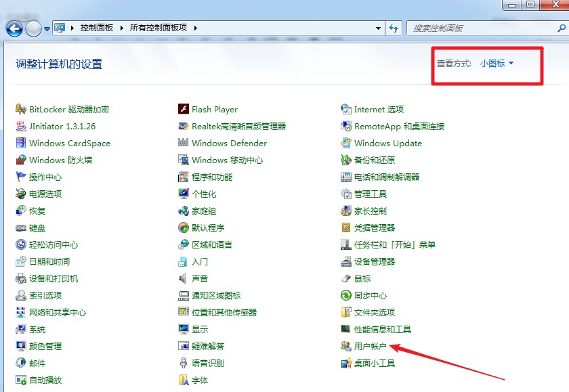The height and width of the screenshot is (392, 569).
Task: Click 所有控制面板项 in the address breadcrumb
Action: coord(159,28)
